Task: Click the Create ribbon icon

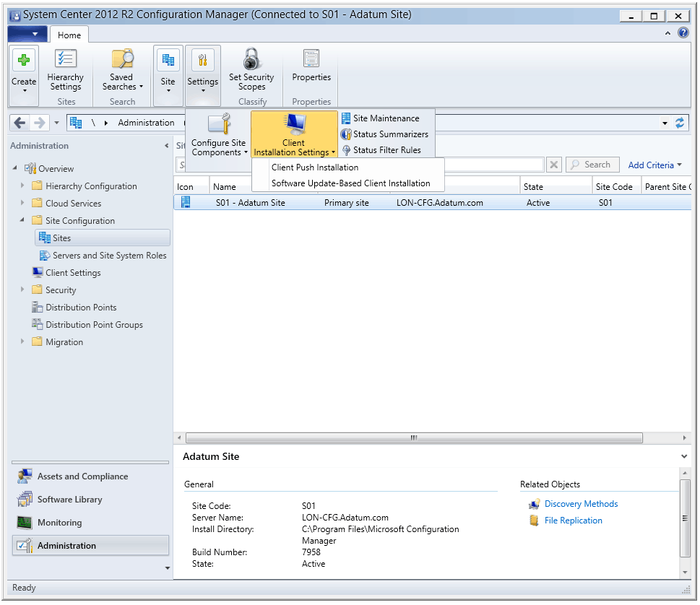Action: 24,60
